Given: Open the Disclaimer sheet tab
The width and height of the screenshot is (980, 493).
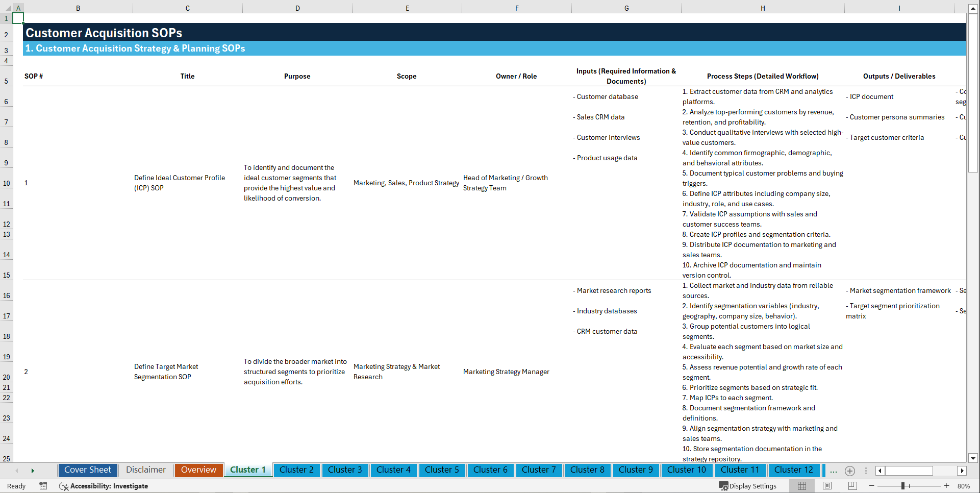Looking at the screenshot, I should coord(145,470).
